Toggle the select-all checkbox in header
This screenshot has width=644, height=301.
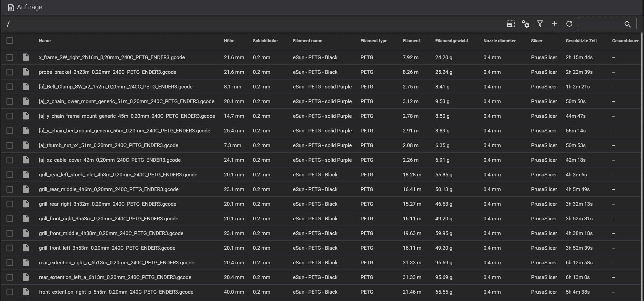[10, 41]
